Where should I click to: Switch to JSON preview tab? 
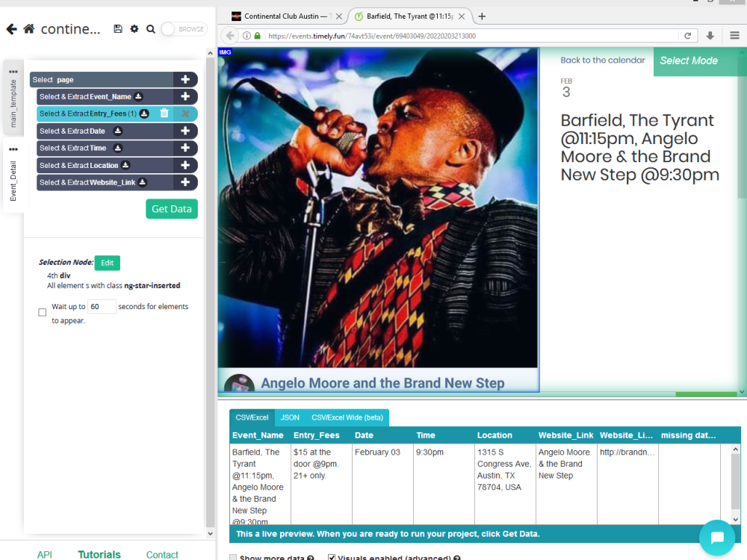pos(290,417)
